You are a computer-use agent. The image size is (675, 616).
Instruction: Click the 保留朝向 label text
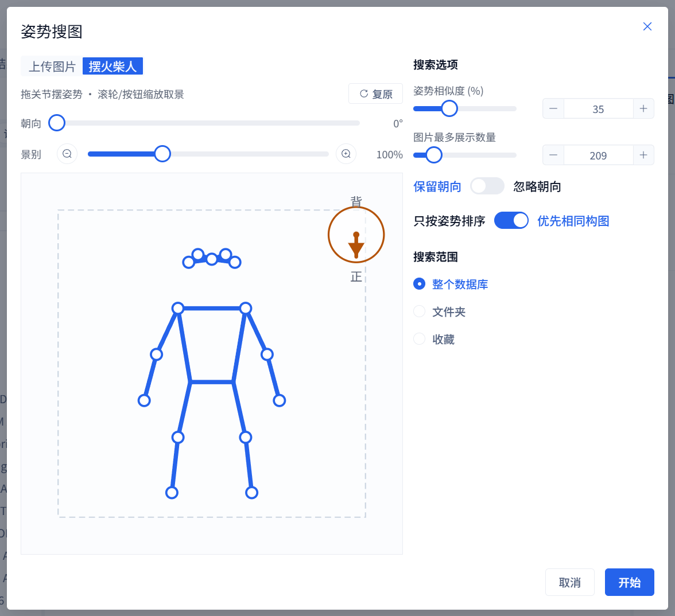437,187
